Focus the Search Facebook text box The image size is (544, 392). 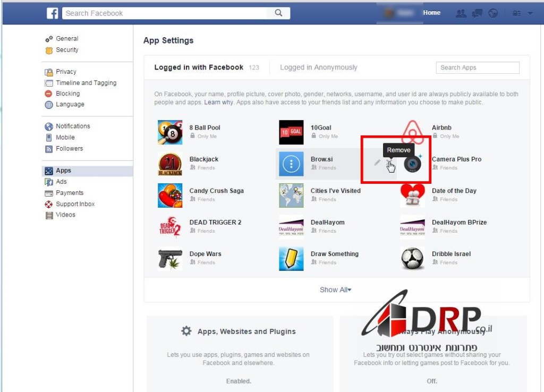(x=167, y=13)
